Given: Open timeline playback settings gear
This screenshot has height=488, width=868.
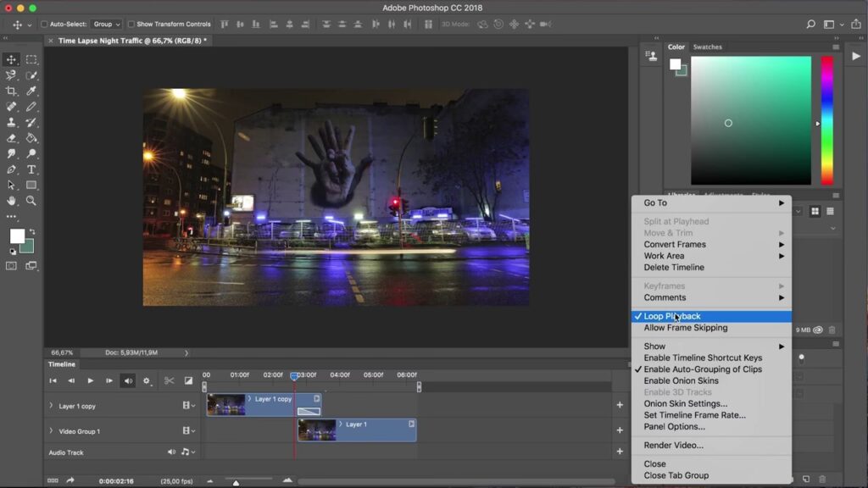Looking at the screenshot, I should click(147, 381).
